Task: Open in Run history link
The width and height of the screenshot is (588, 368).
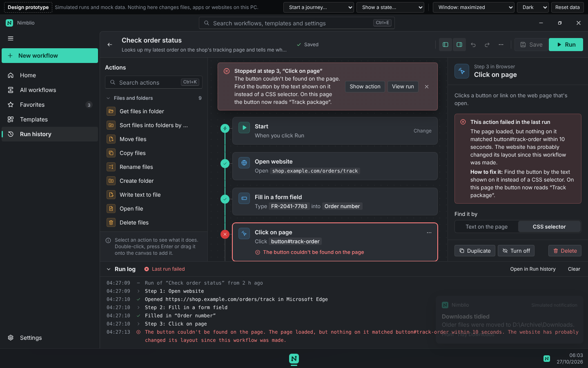Action: pyautogui.click(x=533, y=269)
